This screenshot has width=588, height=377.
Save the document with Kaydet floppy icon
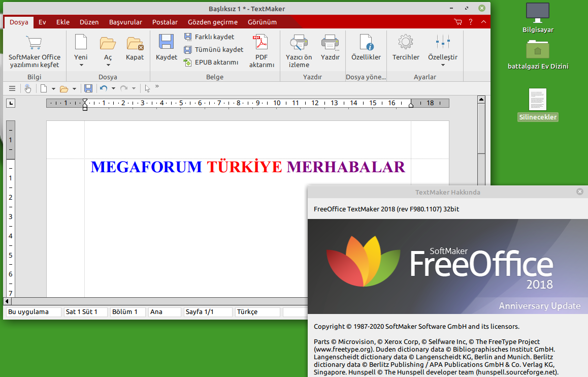[166, 42]
